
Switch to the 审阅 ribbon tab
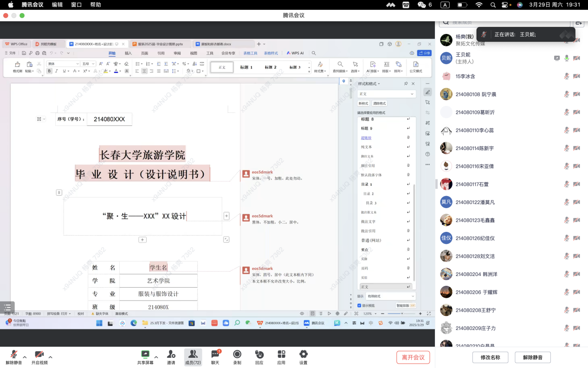pos(177,53)
